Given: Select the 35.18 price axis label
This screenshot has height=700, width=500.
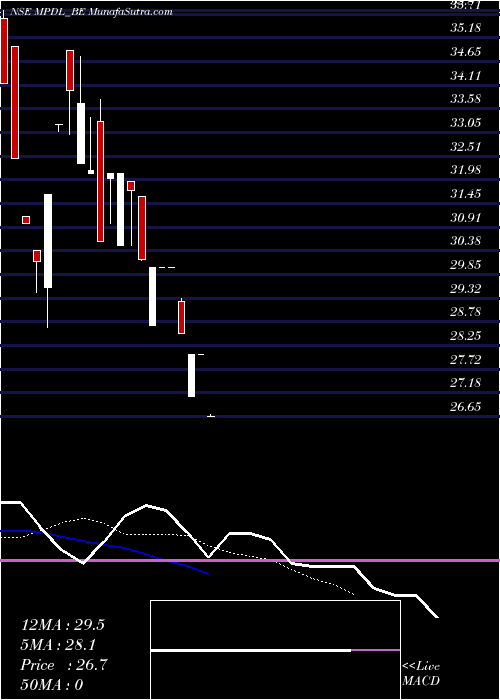Looking at the screenshot, I should 465,28.
